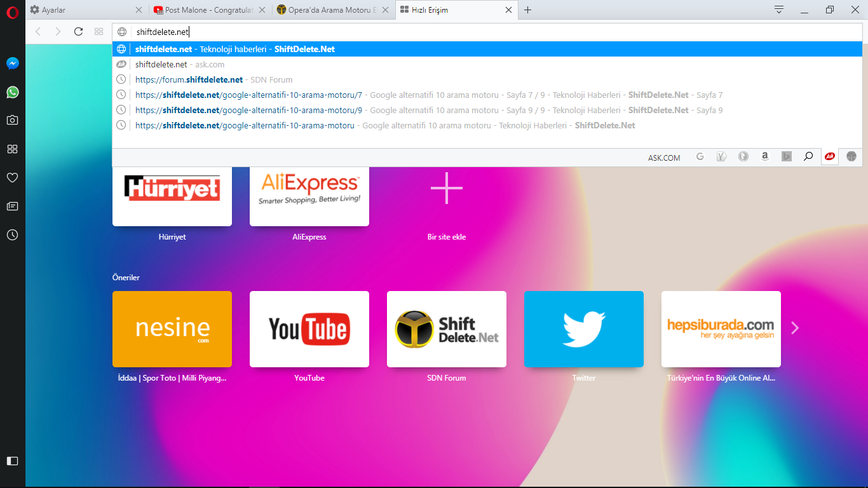The image size is (868, 488).
Task: Select the forum.shiftdelete.net SDN Forum suggestion
Action: click(x=487, y=79)
